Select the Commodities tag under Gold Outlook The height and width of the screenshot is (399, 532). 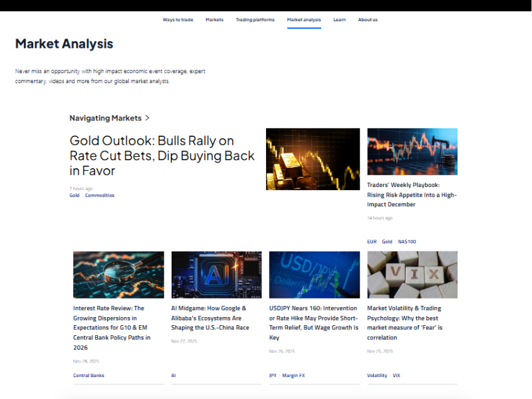pos(100,196)
